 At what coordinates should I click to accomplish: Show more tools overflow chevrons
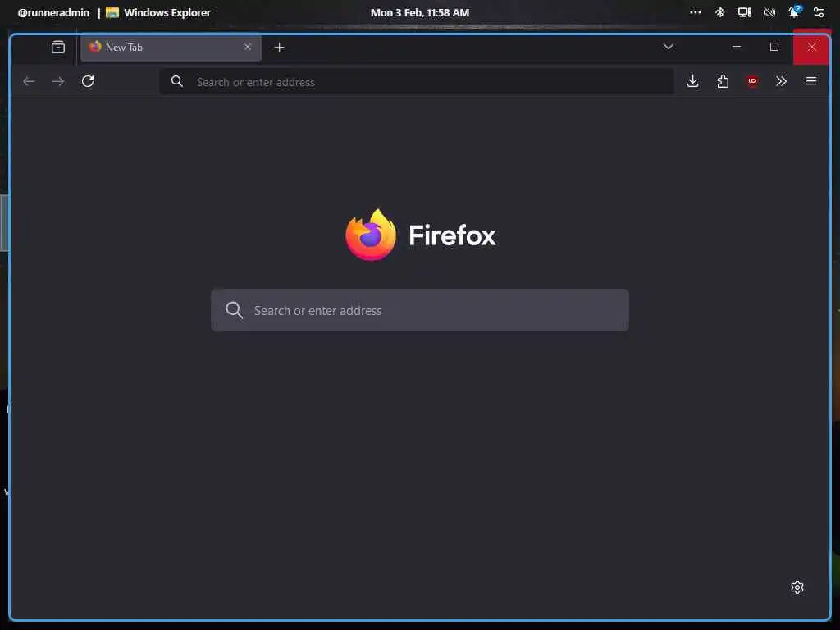pyautogui.click(x=782, y=81)
